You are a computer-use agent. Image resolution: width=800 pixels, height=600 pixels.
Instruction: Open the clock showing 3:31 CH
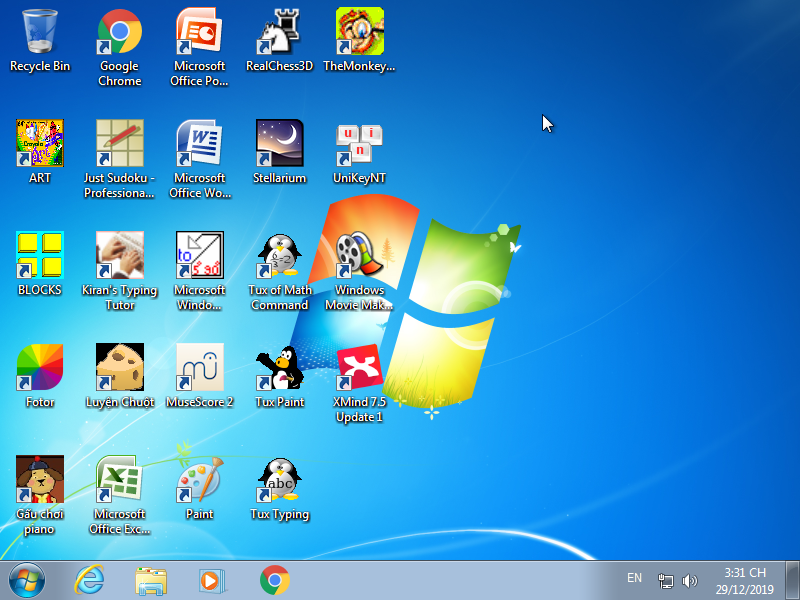(x=744, y=581)
